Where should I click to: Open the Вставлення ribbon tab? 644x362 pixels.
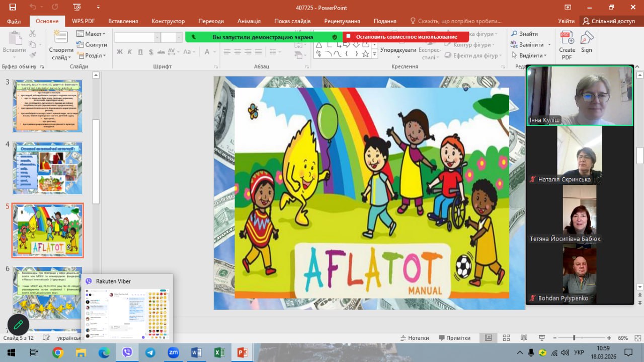coord(123,21)
